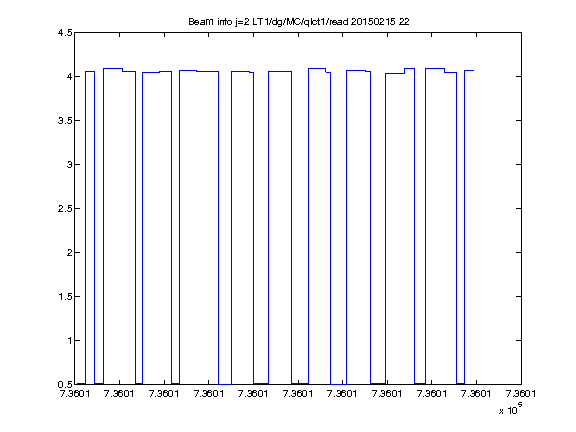Click the y-axis tick label 1

(69, 341)
